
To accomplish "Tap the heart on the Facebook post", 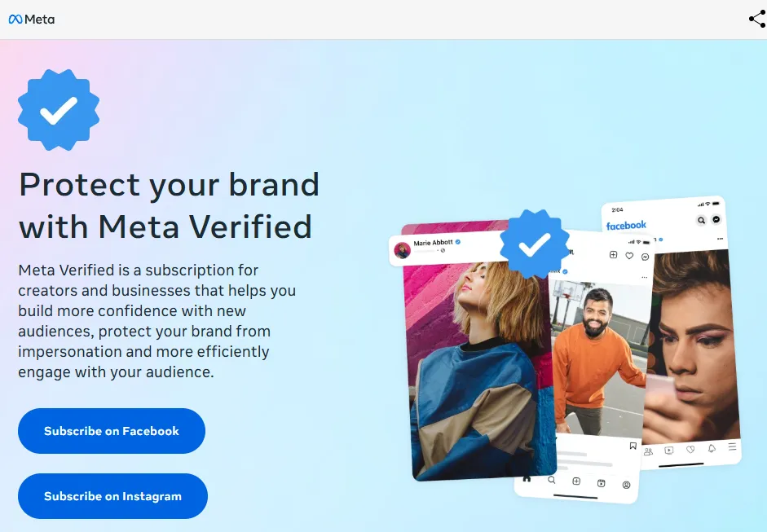I will tap(690, 450).
